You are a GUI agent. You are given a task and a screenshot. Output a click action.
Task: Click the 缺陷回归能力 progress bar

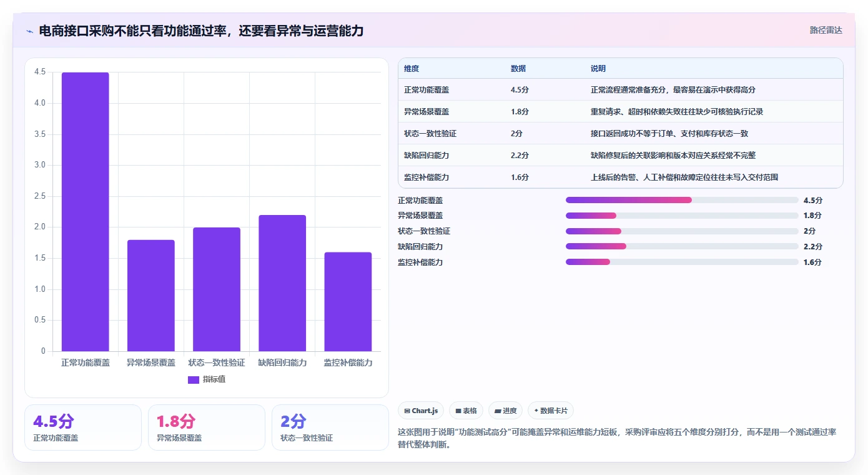pos(682,246)
